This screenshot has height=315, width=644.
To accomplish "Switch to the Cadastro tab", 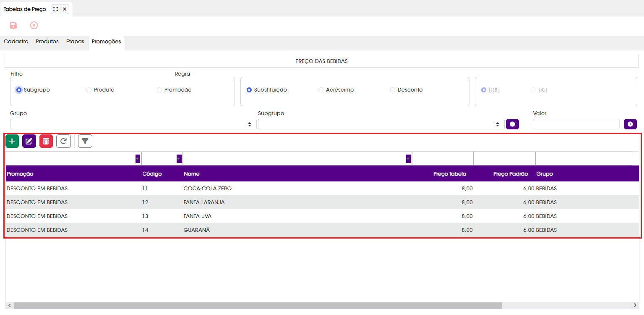I will coord(16,42).
